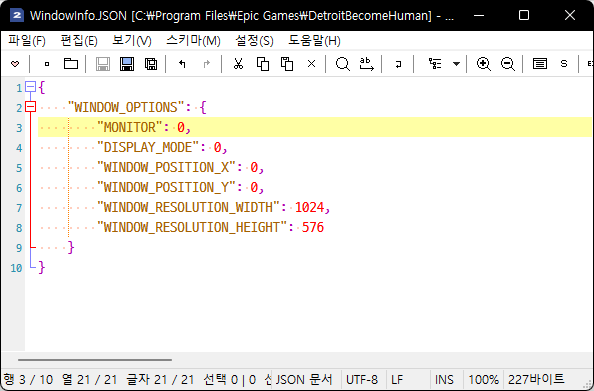
Task: Click the "DISPLAY_MODE" key text
Action: tap(148, 147)
